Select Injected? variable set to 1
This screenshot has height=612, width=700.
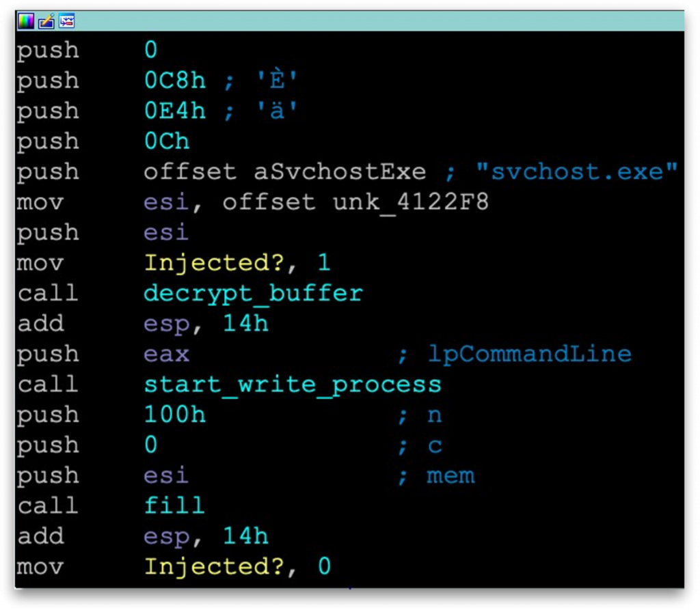coord(205,263)
